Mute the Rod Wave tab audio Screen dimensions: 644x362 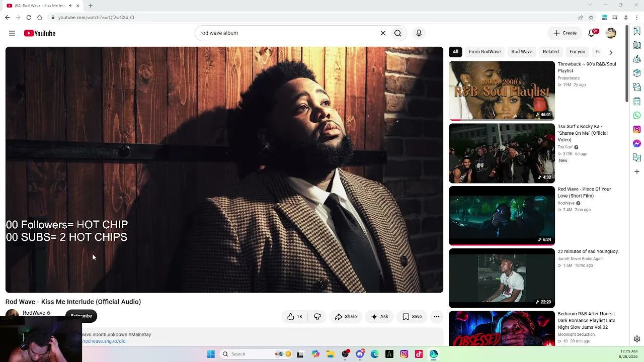click(70, 6)
